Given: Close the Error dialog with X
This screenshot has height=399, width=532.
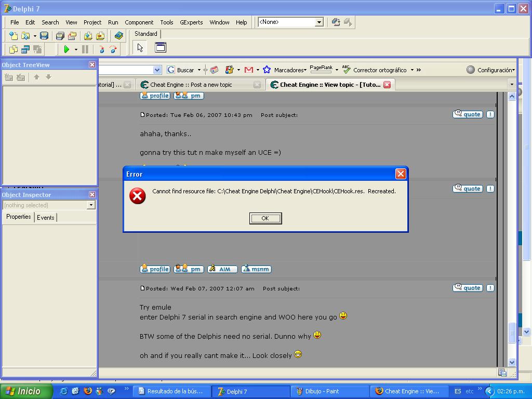Looking at the screenshot, I should click(401, 174).
